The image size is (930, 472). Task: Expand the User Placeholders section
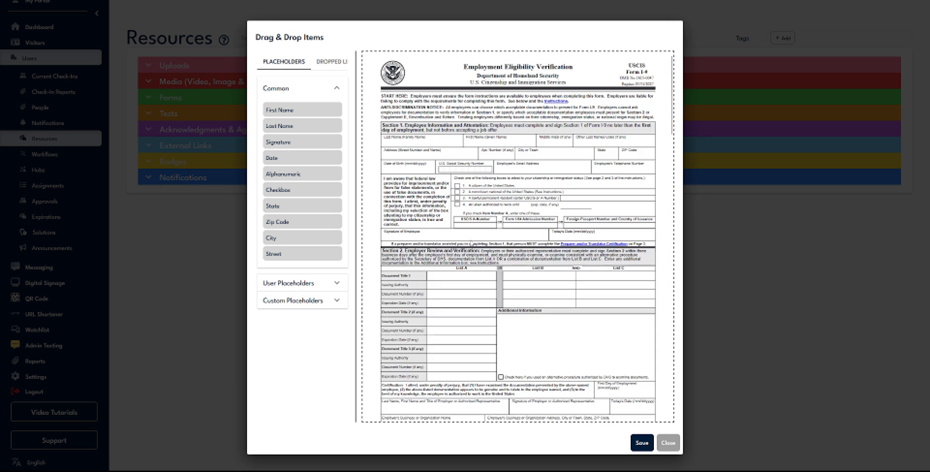[336, 283]
